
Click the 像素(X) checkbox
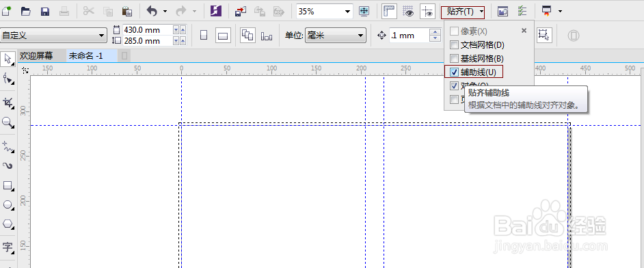coord(454,31)
